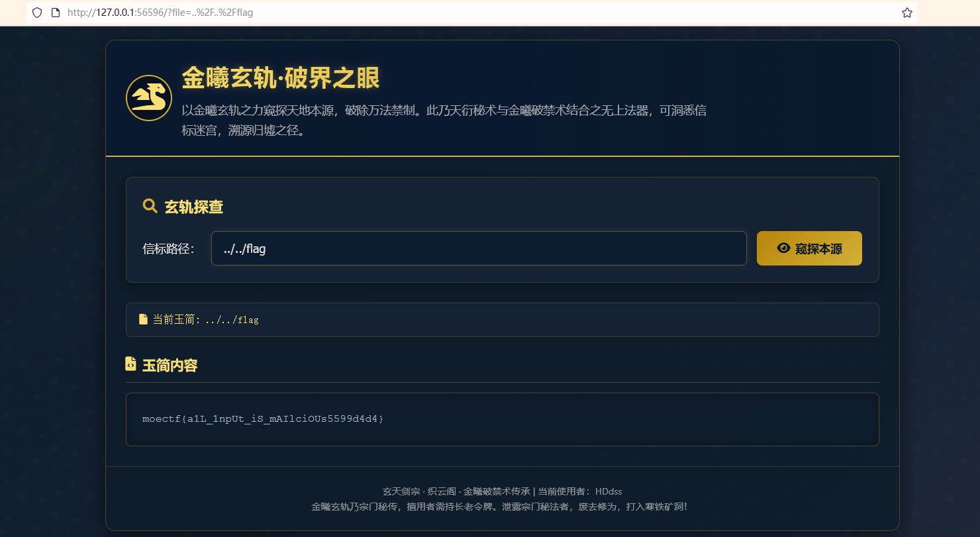
Task: Click the golden dragon logo
Action: coord(149,98)
